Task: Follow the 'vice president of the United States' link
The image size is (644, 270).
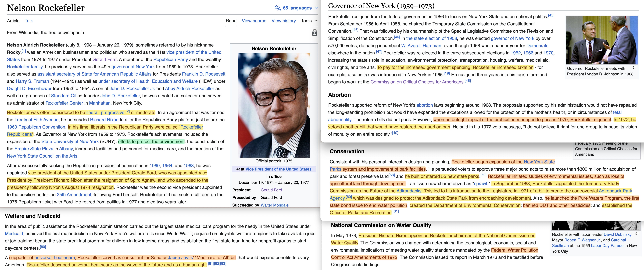Action: 194,52
